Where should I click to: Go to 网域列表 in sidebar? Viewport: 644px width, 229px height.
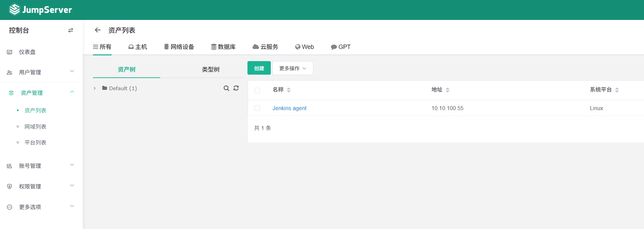point(35,127)
